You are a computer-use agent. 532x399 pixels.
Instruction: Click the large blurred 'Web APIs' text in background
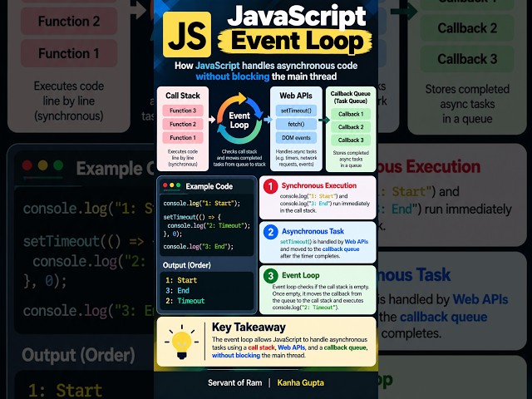[480, 299]
